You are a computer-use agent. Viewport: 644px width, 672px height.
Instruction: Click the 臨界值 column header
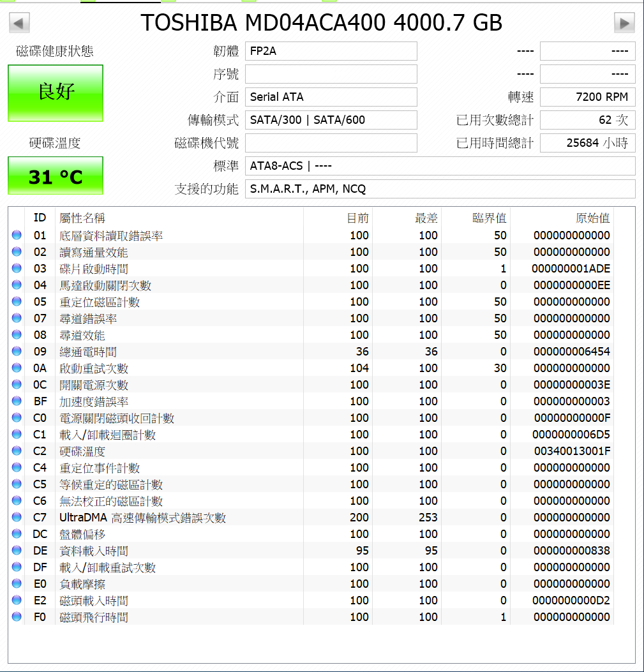(x=490, y=218)
